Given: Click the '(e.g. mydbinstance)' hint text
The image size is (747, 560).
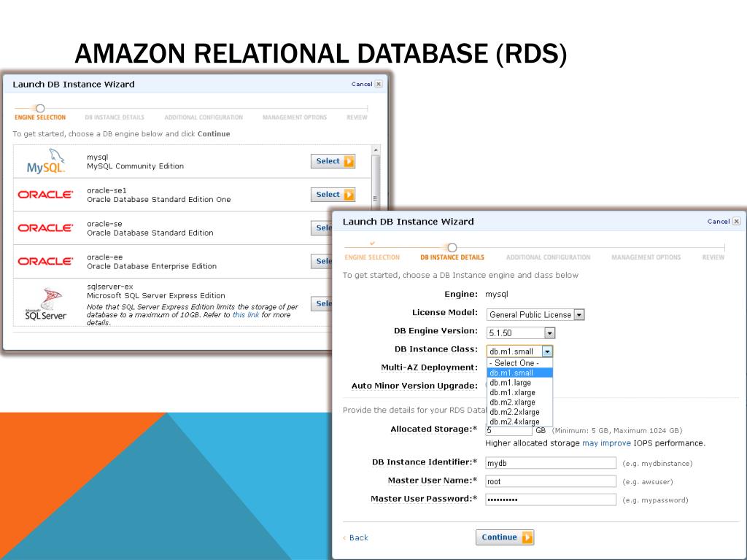Looking at the screenshot, I should 657,463.
